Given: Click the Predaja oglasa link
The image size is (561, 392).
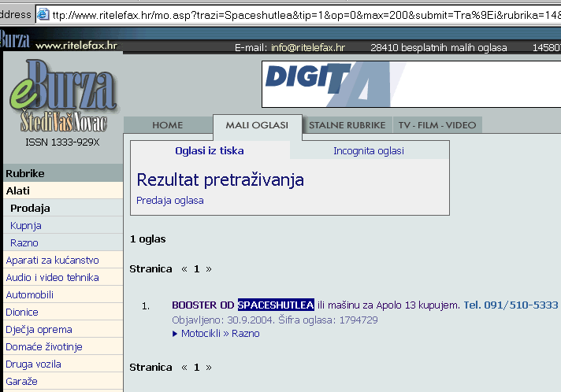Looking at the screenshot, I should click(x=169, y=201).
